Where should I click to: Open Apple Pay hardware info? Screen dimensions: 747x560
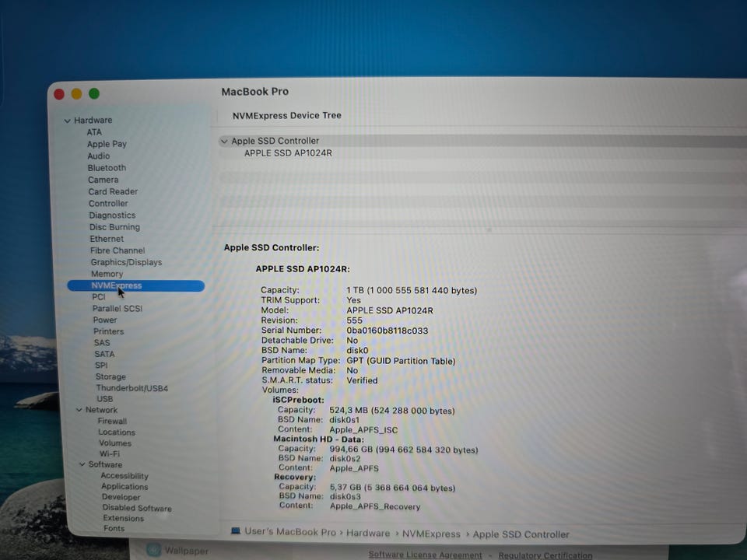click(107, 144)
